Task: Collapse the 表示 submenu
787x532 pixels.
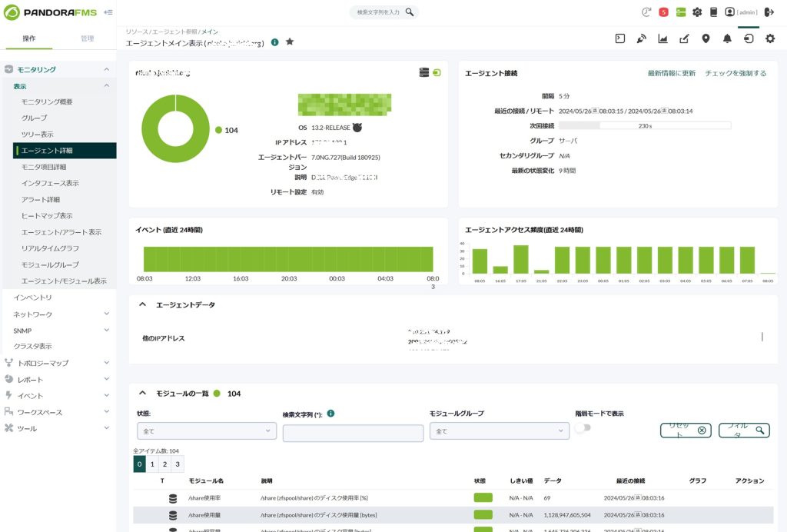Action: point(106,86)
